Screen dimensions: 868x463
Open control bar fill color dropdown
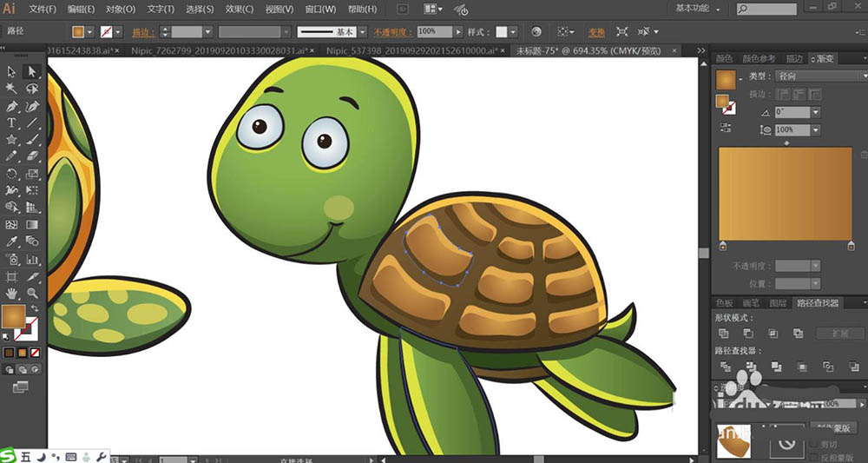(x=89, y=32)
